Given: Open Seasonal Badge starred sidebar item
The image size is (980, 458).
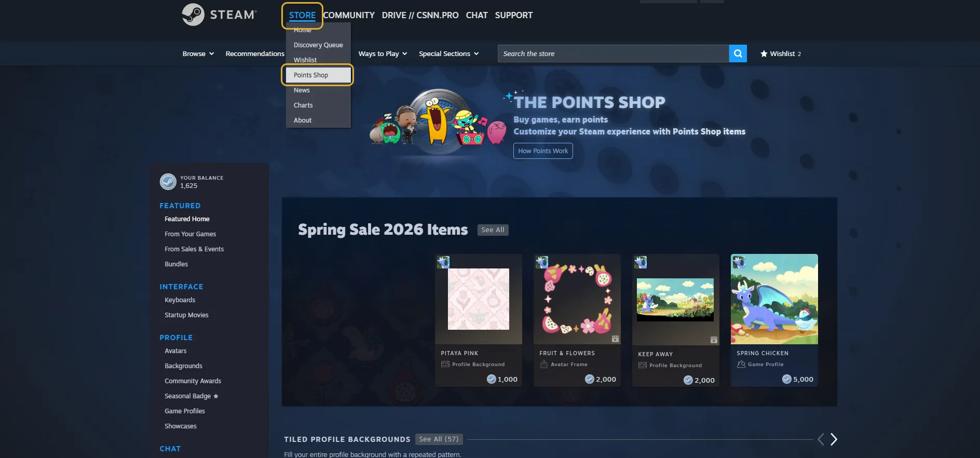Looking at the screenshot, I should point(192,396).
